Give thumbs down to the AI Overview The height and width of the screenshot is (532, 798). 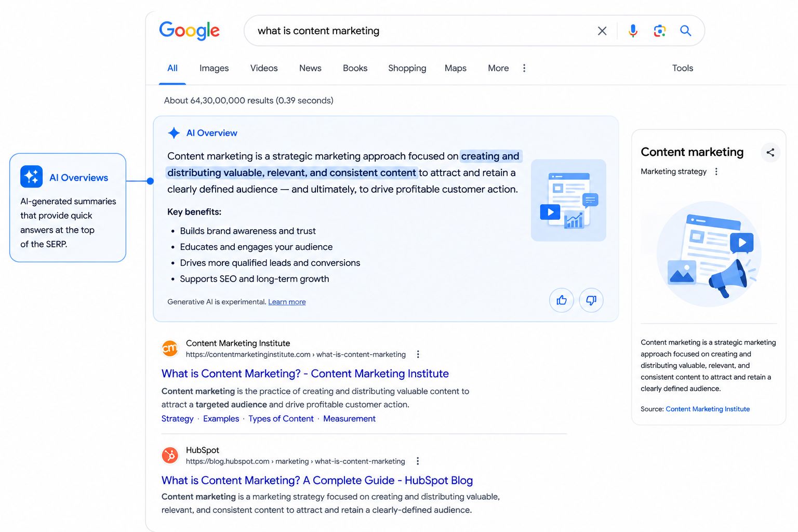[591, 300]
